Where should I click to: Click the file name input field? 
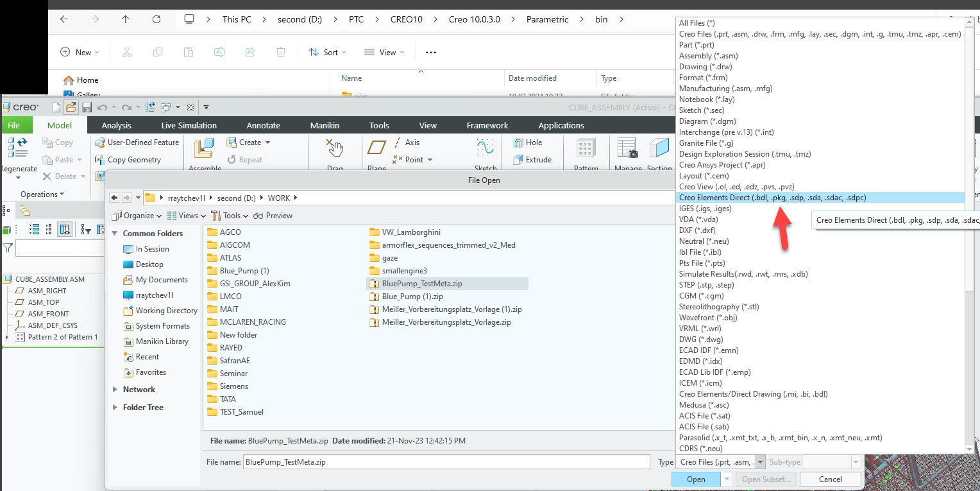[x=444, y=461]
